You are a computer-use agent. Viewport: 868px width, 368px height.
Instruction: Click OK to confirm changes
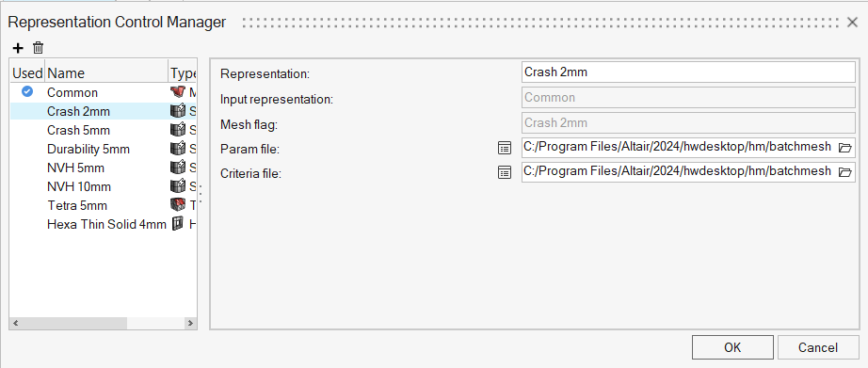click(732, 347)
